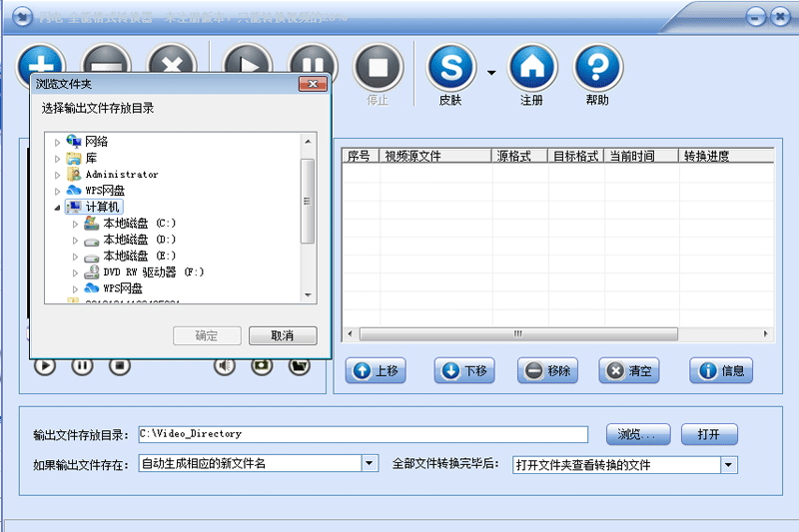Select 本地磁盘 (C:) drive

(139, 223)
